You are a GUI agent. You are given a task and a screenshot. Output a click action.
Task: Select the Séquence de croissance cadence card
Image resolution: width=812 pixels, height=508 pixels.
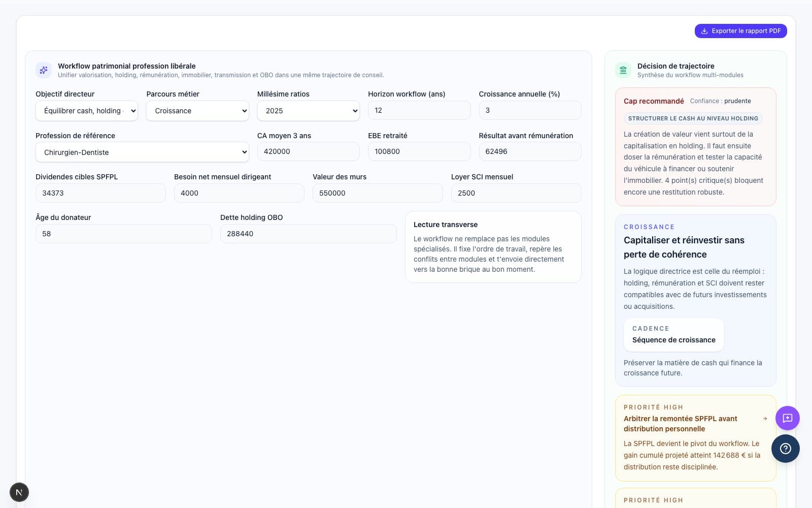673,335
